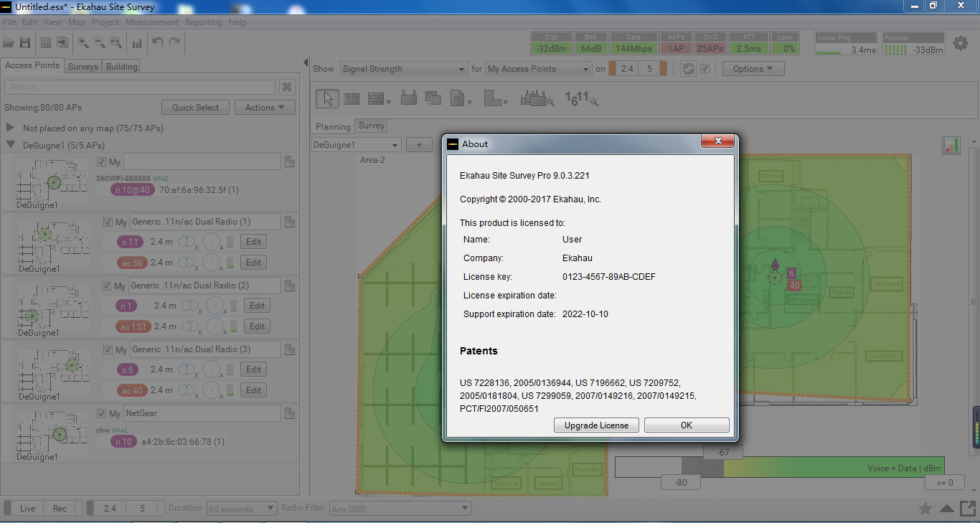Screen dimensions: 980x523
Task: Open the settings gear icon
Action: (961, 43)
